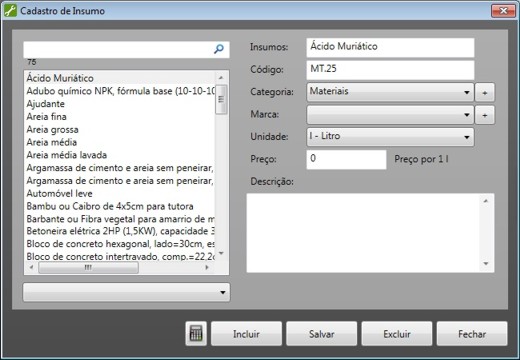This screenshot has height=360, width=520.
Task: Click Descrição scrollbar up arrow
Action: pyautogui.click(x=486, y=201)
